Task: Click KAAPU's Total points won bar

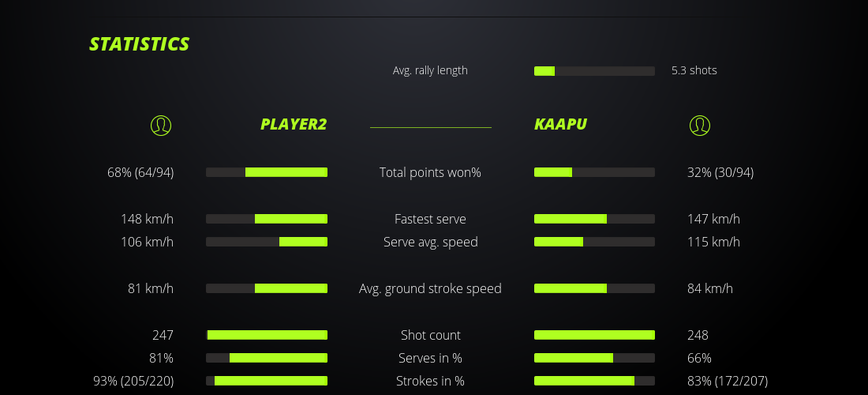Action: click(594, 172)
